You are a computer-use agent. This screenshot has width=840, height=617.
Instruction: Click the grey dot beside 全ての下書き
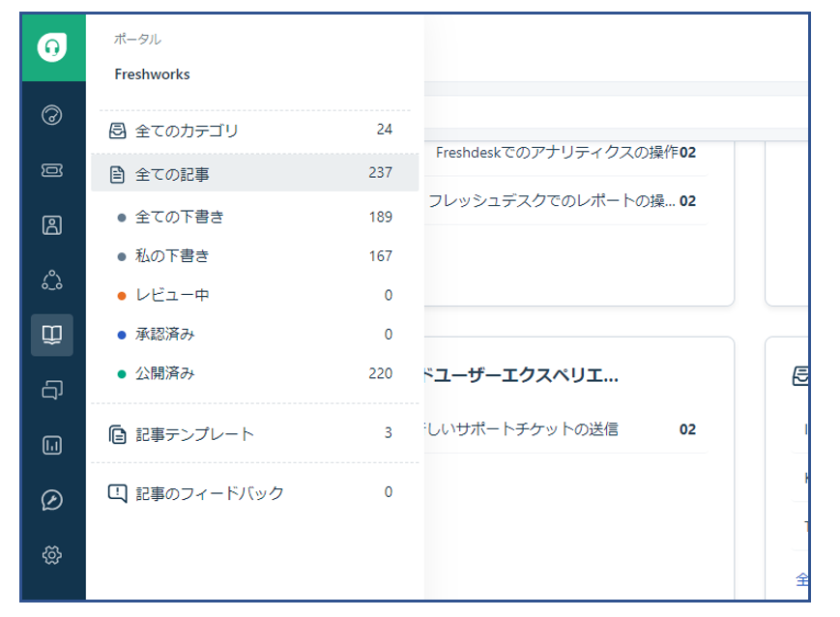coord(122,218)
